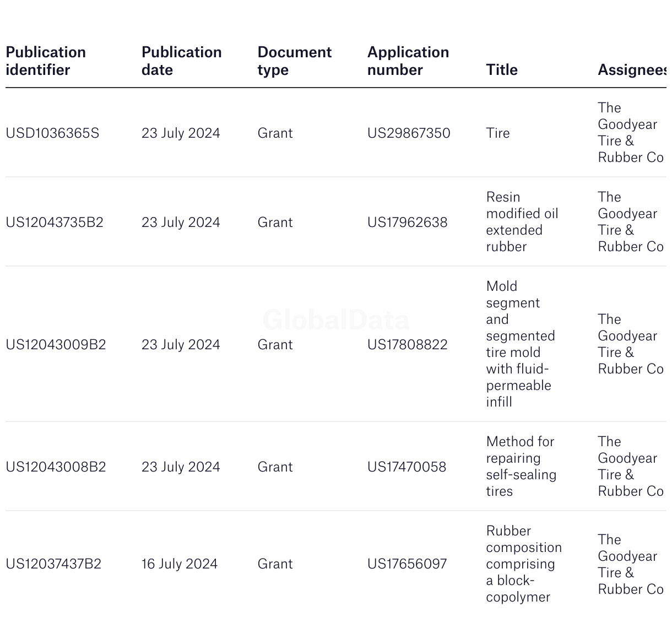Open patent US12043735B2 entry
The width and height of the screenshot is (672, 639).
55,223
